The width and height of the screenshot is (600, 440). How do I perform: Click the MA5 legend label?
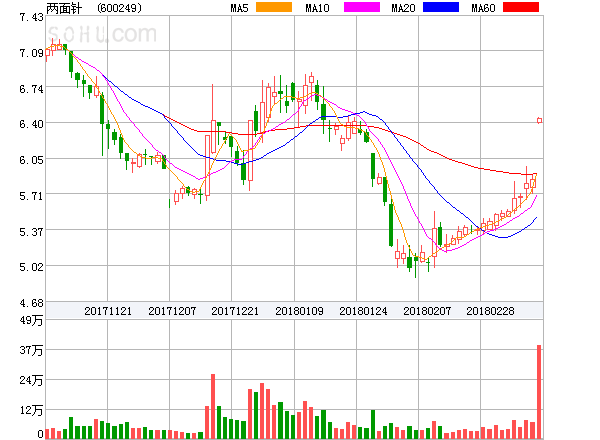point(239,8)
